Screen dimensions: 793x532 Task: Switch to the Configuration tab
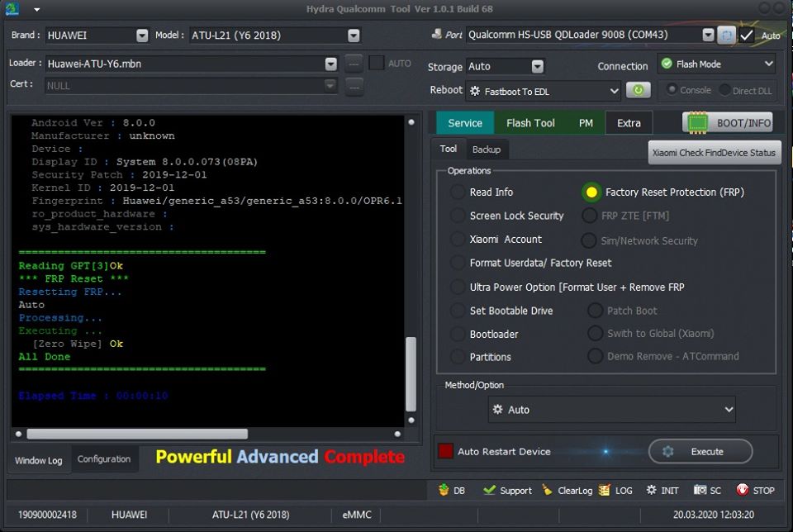point(104,459)
